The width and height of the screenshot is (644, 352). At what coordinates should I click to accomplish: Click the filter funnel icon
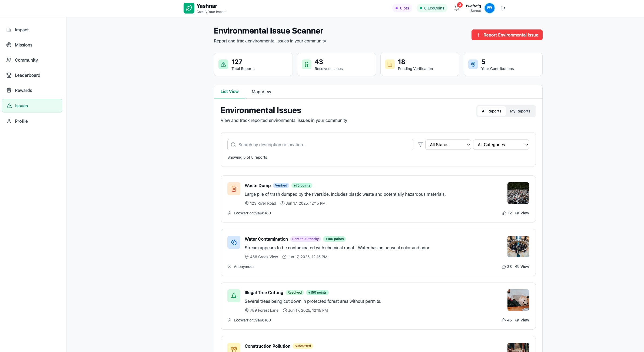tap(420, 145)
